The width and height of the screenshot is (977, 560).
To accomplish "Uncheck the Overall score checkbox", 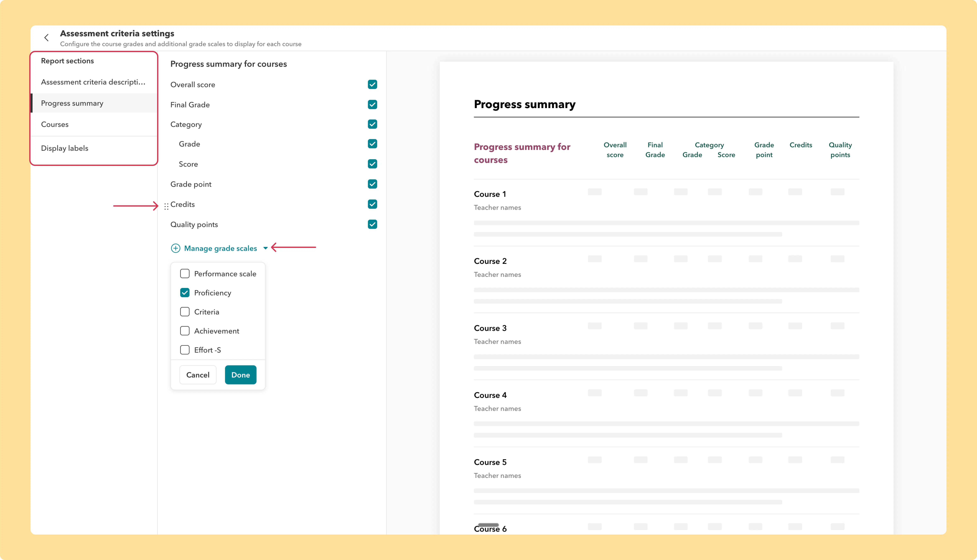I will pyautogui.click(x=372, y=84).
